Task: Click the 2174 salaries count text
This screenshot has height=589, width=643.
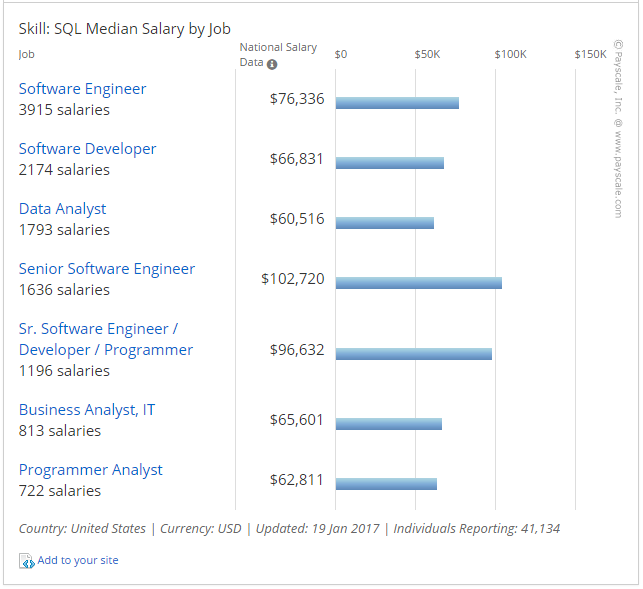Action: 64,170
